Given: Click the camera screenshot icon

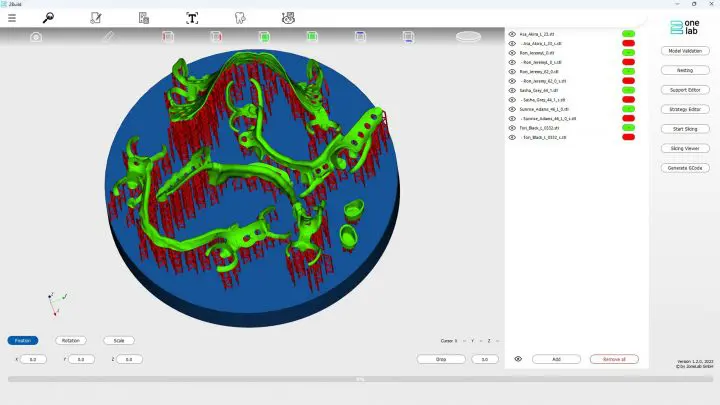Looking at the screenshot, I should tap(36, 37).
